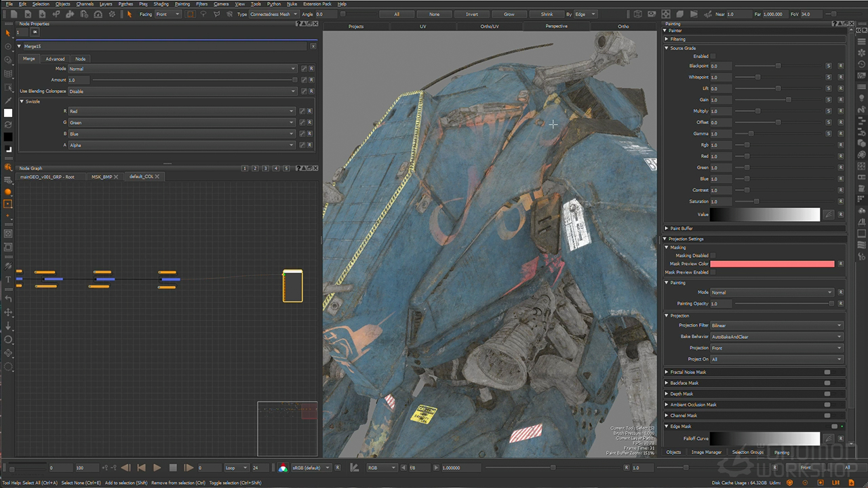The image size is (868, 488).
Task: Click the stop playback button
Action: 173,468
